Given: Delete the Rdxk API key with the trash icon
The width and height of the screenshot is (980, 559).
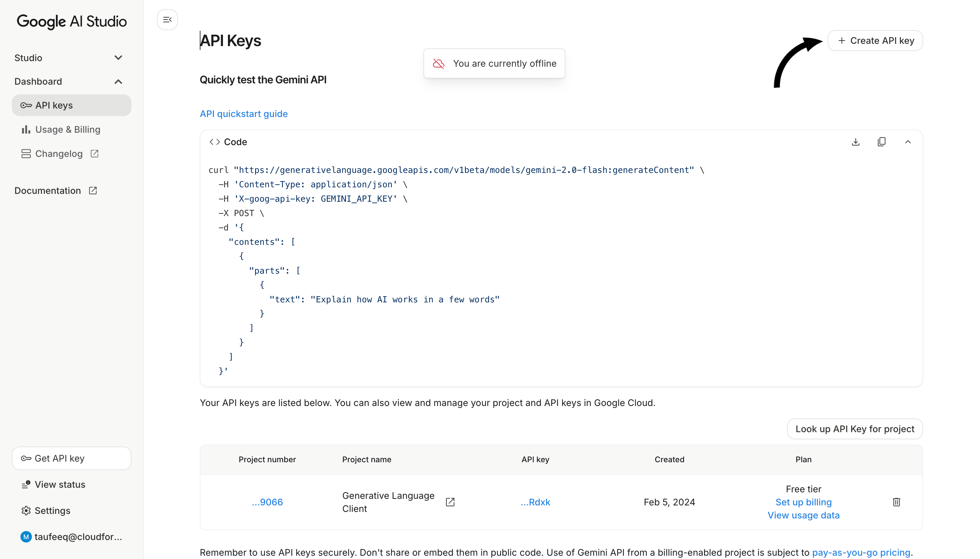Looking at the screenshot, I should pyautogui.click(x=896, y=502).
